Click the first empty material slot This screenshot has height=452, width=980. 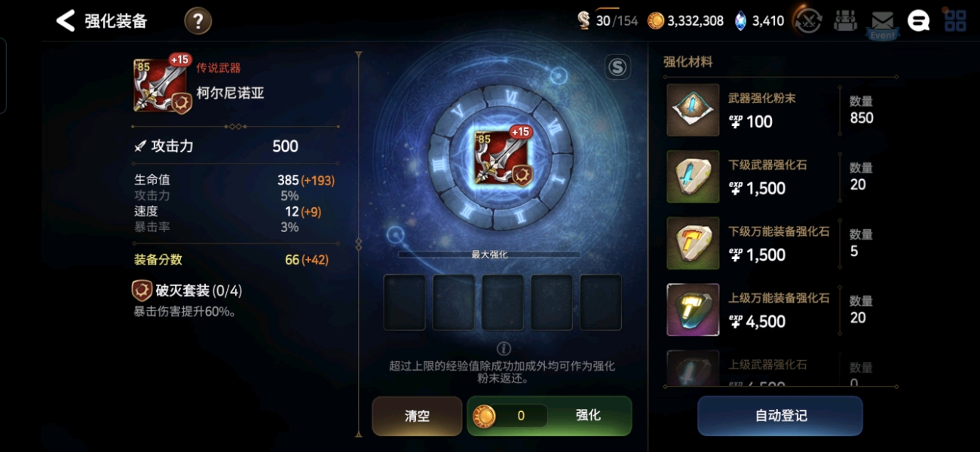pos(405,302)
